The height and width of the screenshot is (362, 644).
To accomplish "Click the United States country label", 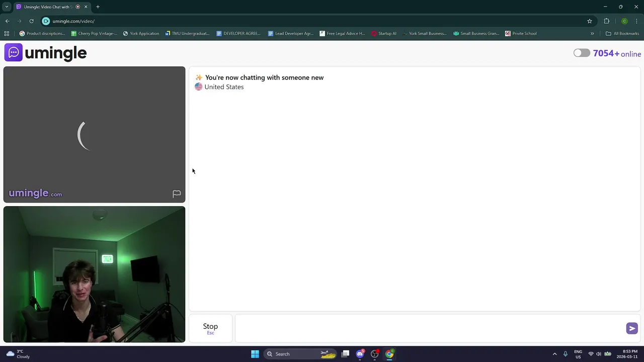I will click(x=224, y=87).
